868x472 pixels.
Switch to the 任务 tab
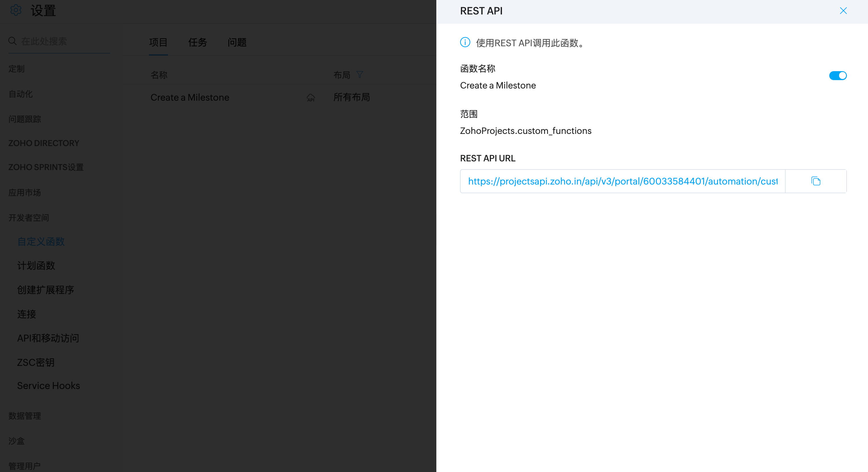tap(197, 43)
